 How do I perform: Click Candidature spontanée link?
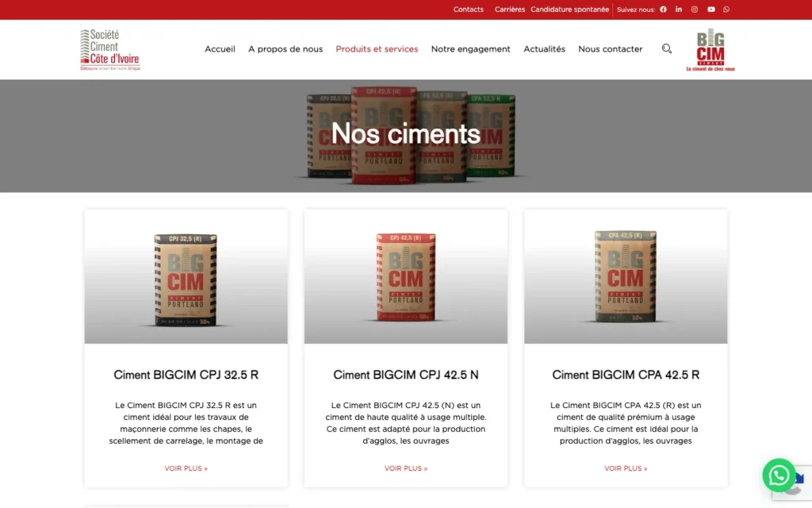[569, 10]
